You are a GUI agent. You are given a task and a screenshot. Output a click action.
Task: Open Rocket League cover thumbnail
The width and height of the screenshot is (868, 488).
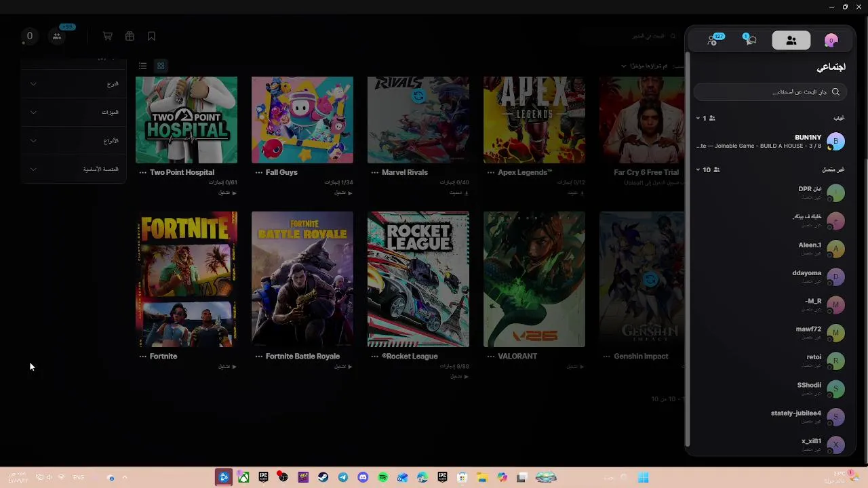point(418,279)
